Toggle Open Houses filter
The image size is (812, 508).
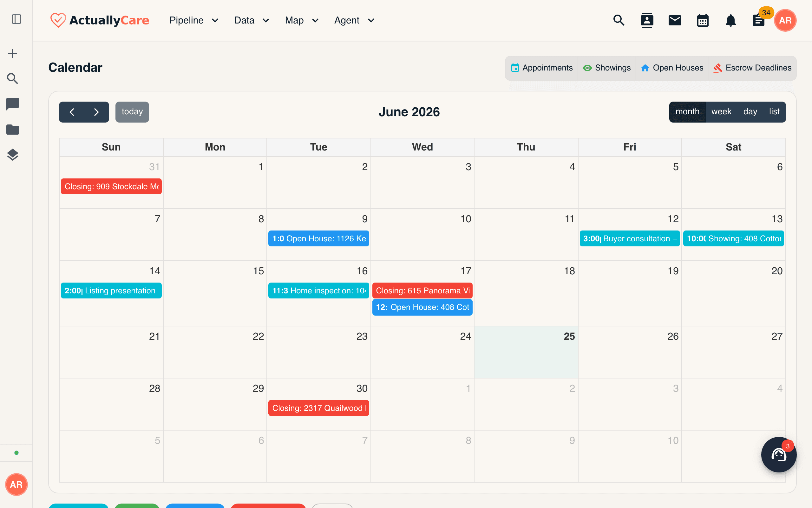pos(672,68)
